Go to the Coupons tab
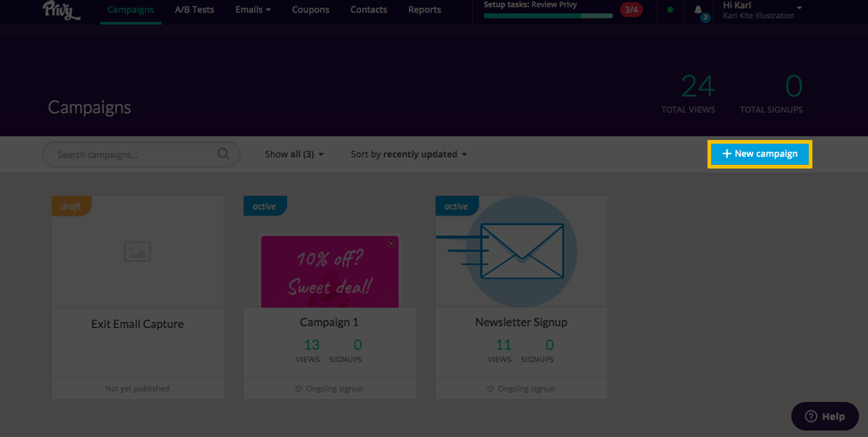Viewport: 868px width, 437px height. tap(310, 10)
